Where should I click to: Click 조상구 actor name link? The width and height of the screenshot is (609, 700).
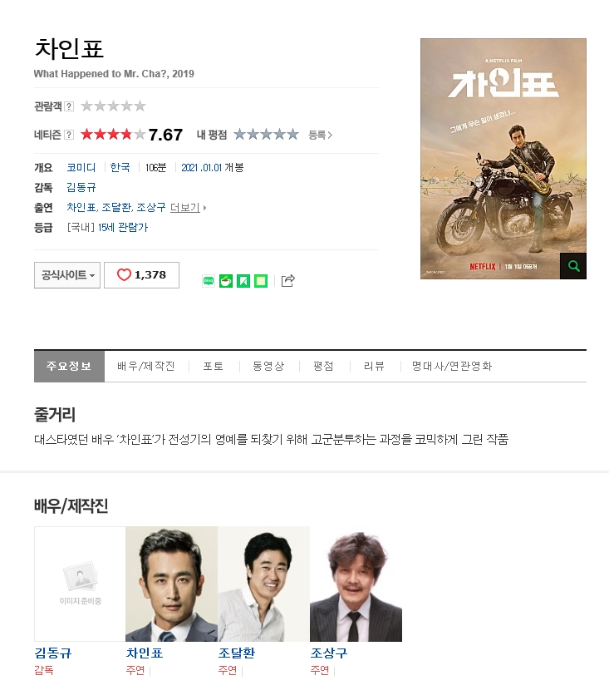329,653
